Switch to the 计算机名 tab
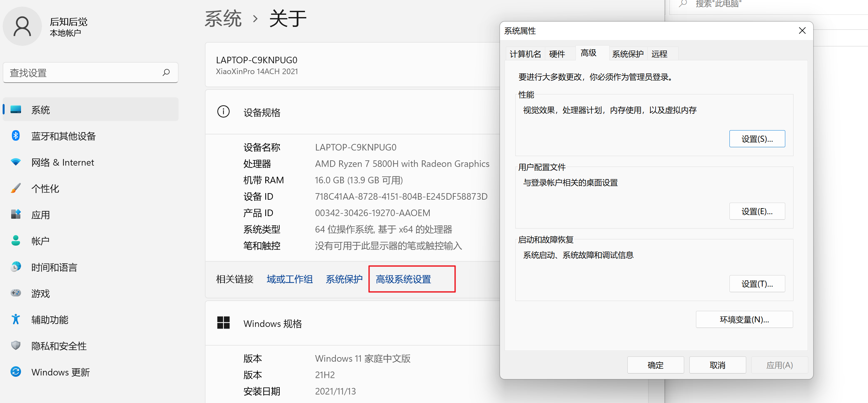The width and height of the screenshot is (868, 403). coord(525,54)
